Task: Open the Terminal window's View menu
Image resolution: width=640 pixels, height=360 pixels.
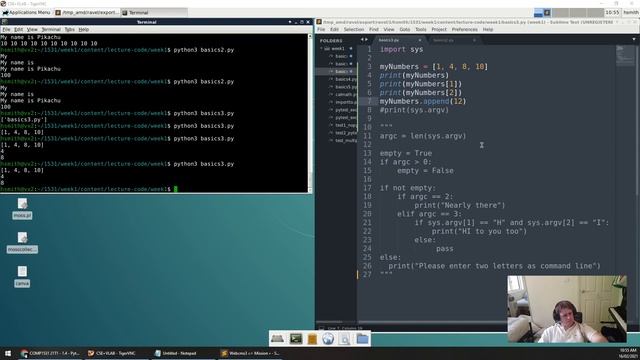Action: (32, 29)
